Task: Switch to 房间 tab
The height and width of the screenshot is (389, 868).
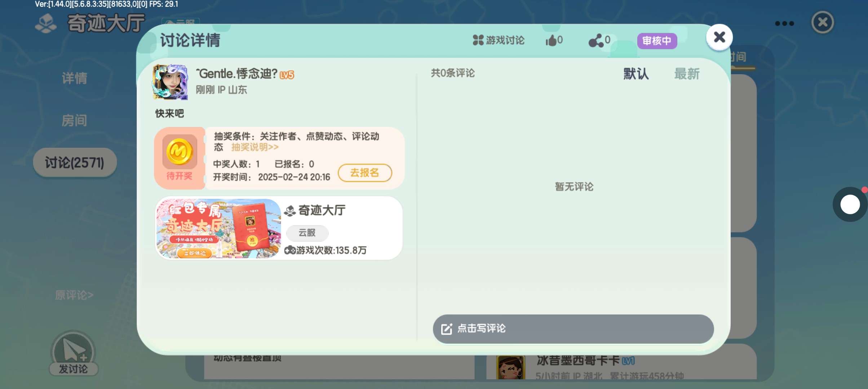Action: tap(74, 120)
